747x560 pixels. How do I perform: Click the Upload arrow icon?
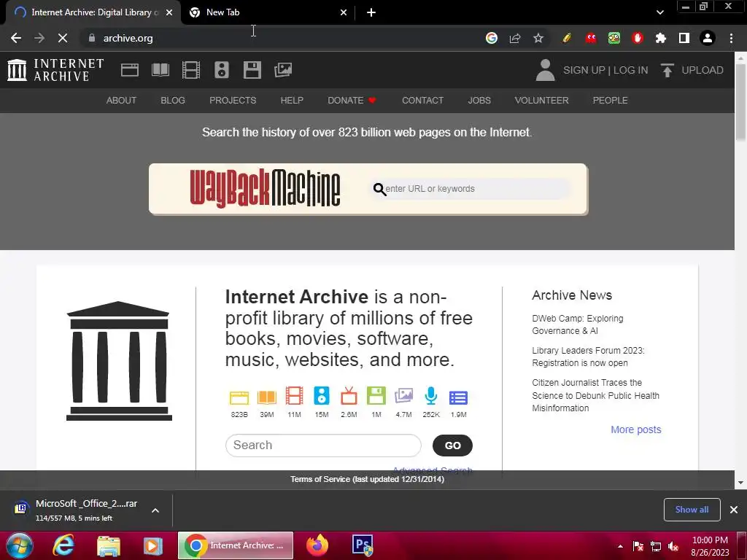click(x=667, y=70)
